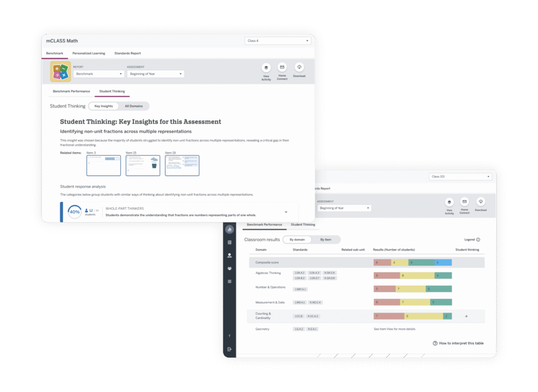The height and width of the screenshot is (392, 538).
Task: Click Composite score red bar segment
Action: pyautogui.click(x=382, y=262)
